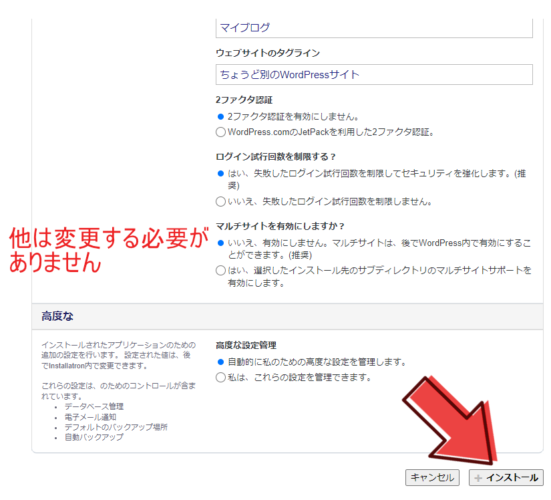This screenshot has width=551, height=500.
Task: Click the website tagline input field
Action: [374, 74]
